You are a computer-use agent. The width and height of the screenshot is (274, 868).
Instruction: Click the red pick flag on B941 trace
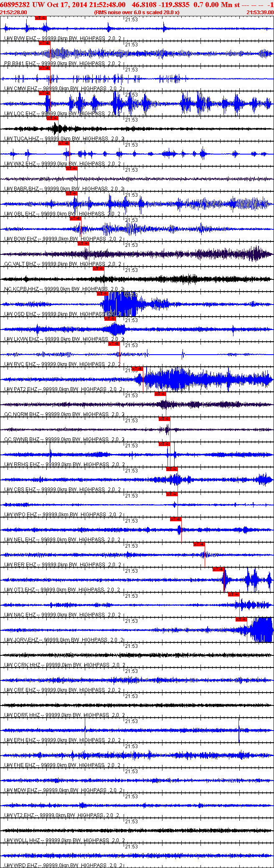pyautogui.click(x=45, y=43)
